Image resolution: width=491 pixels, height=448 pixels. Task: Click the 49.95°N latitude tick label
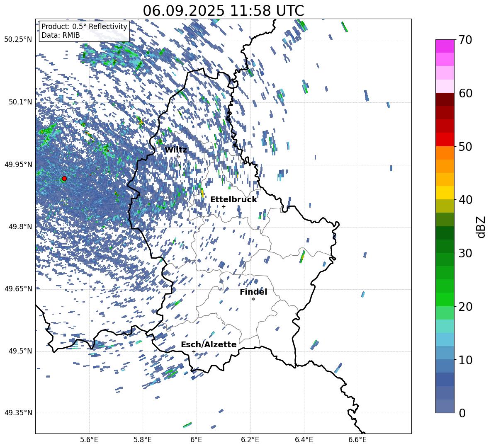(x=18, y=164)
